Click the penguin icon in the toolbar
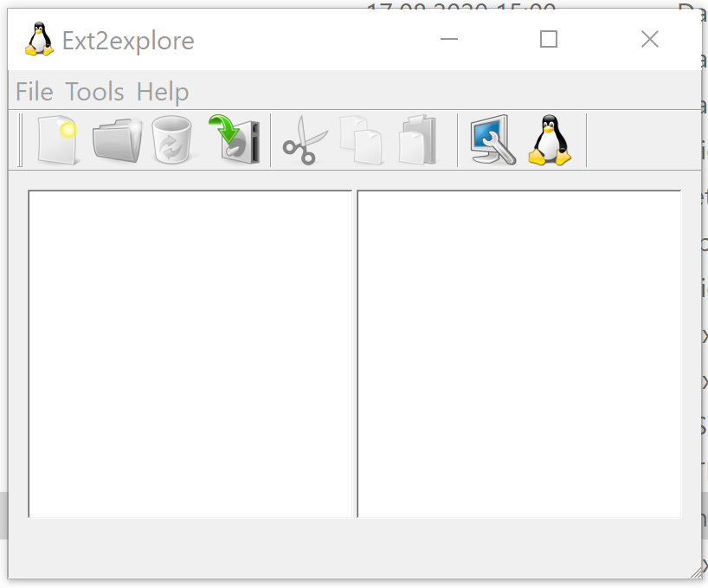 (x=550, y=140)
